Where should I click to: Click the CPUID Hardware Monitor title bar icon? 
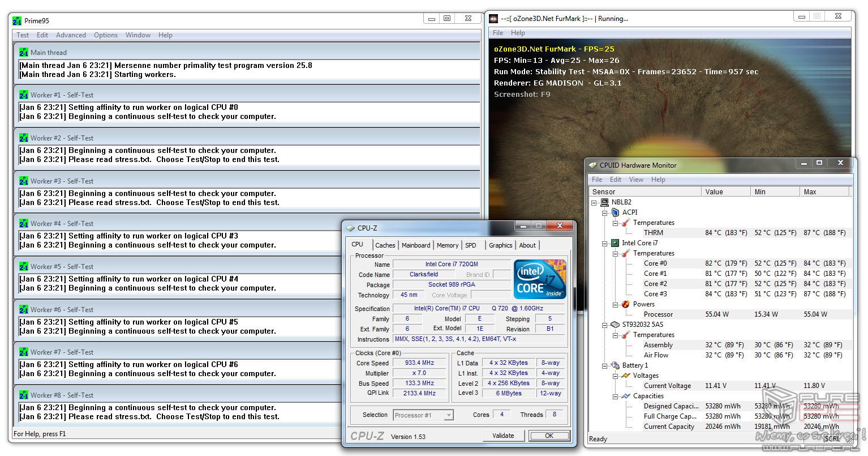coord(592,165)
